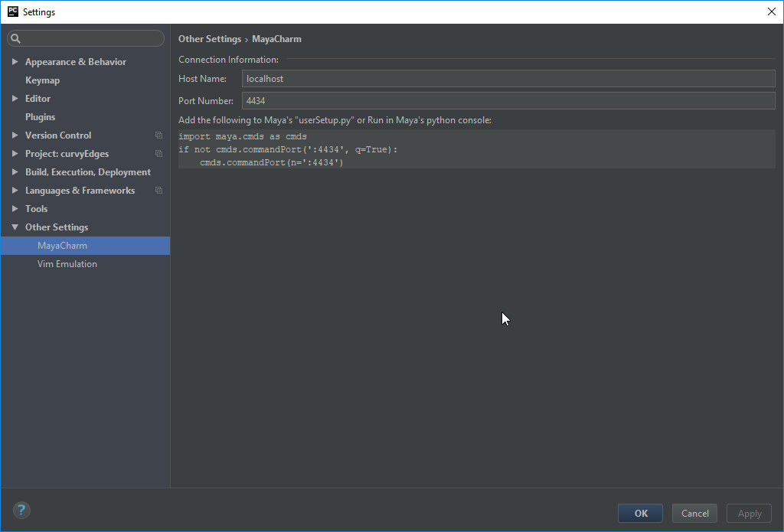The height and width of the screenshot is (532, 784).
Task: Open Vim Emulation settings
Action: 67,264
